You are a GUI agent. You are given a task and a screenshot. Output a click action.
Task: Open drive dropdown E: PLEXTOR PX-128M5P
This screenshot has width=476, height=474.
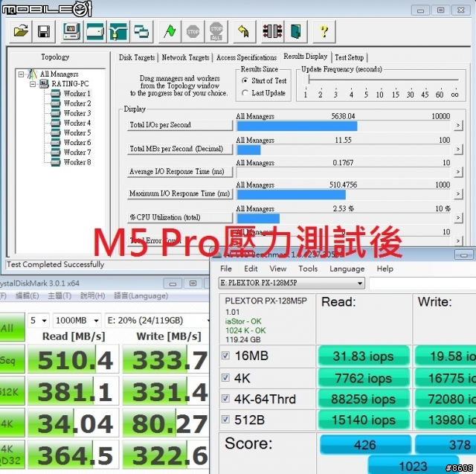point(292,283)
